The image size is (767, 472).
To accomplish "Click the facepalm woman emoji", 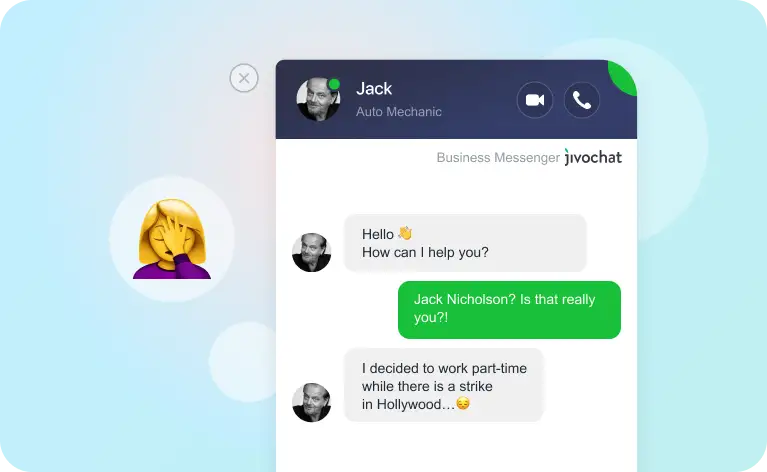I will [172, 239].
